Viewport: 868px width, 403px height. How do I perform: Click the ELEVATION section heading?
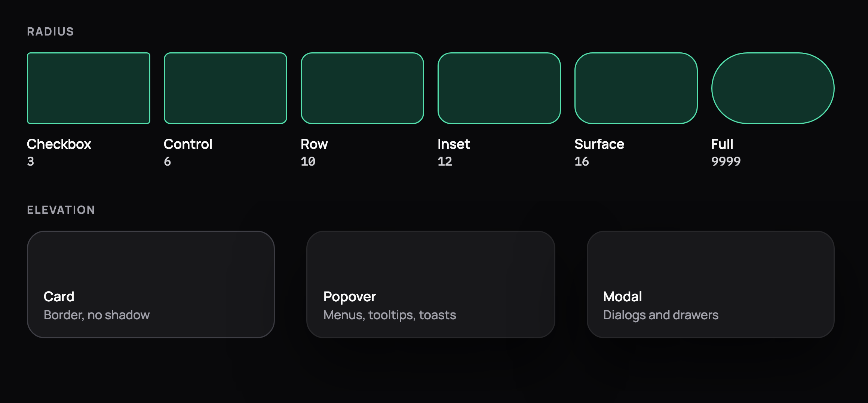pyautogui.click(x=61, y=210)
